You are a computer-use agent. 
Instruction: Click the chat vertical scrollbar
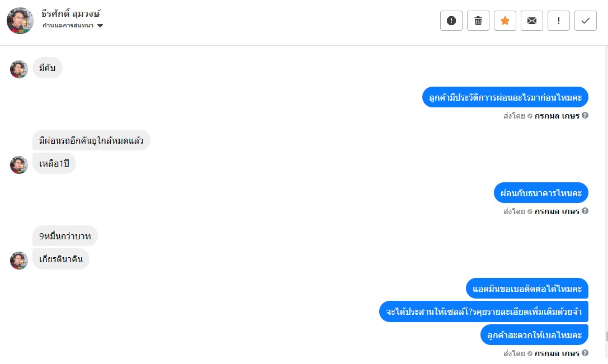tap(606, 335)
